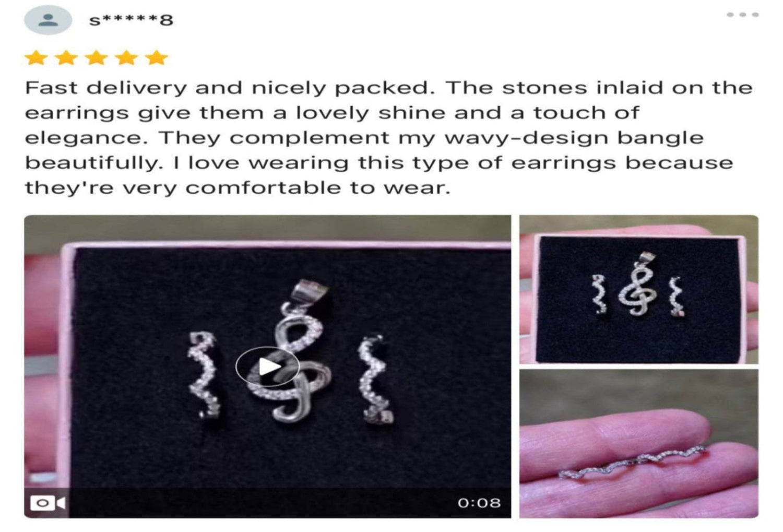The image size is (783, 532).
Task: Click "they're very comfortable to wear" line
Action: click(x=238, y=187)
